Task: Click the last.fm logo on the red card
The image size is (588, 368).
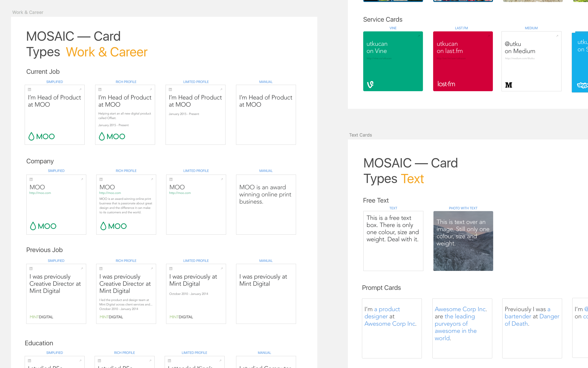Action: (x=446, y=84)
